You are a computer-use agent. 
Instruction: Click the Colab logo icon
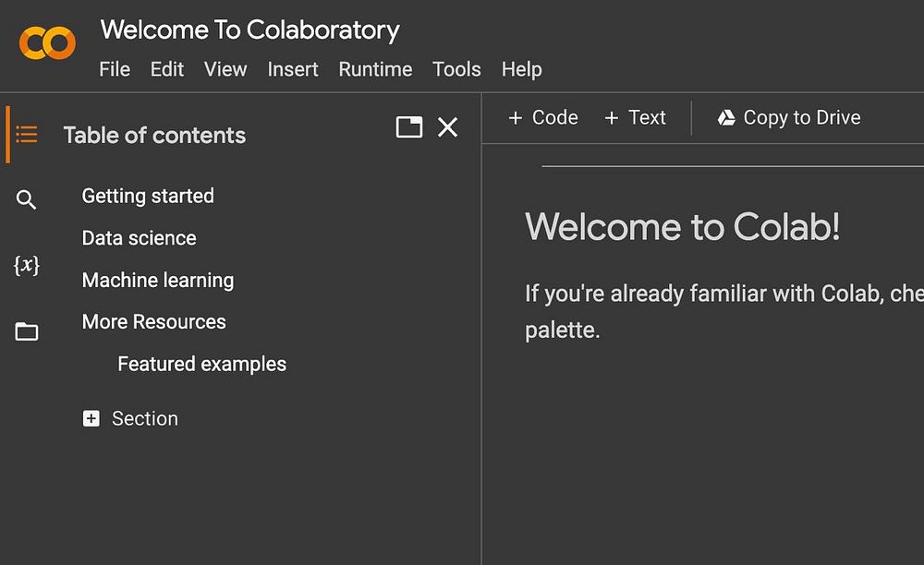click(47, 43)
